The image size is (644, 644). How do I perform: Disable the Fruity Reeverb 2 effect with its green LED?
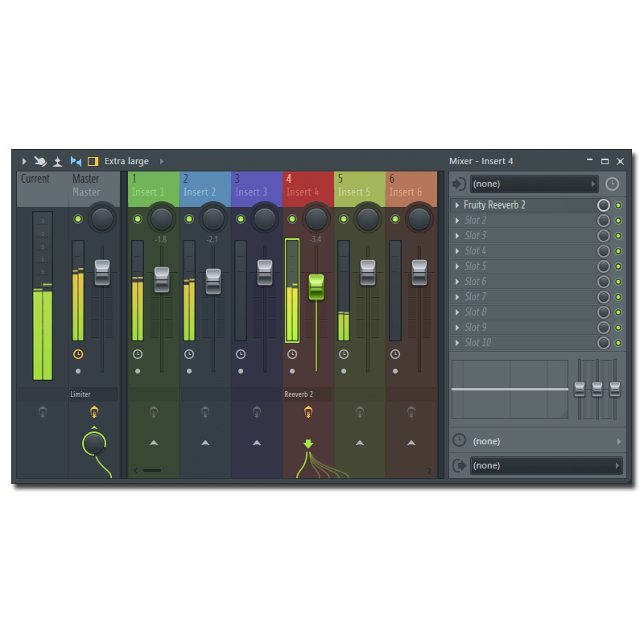pyautogui.click(x=617, y=204)
